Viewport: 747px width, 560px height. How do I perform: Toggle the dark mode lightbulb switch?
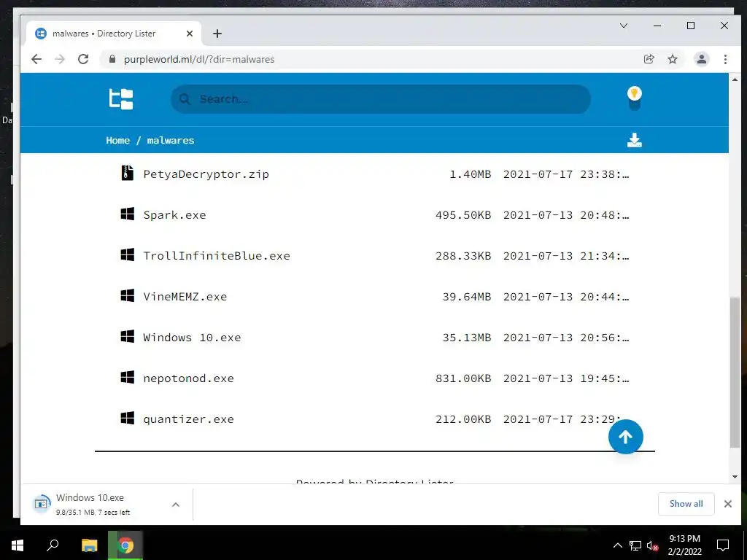pos(634,98)
